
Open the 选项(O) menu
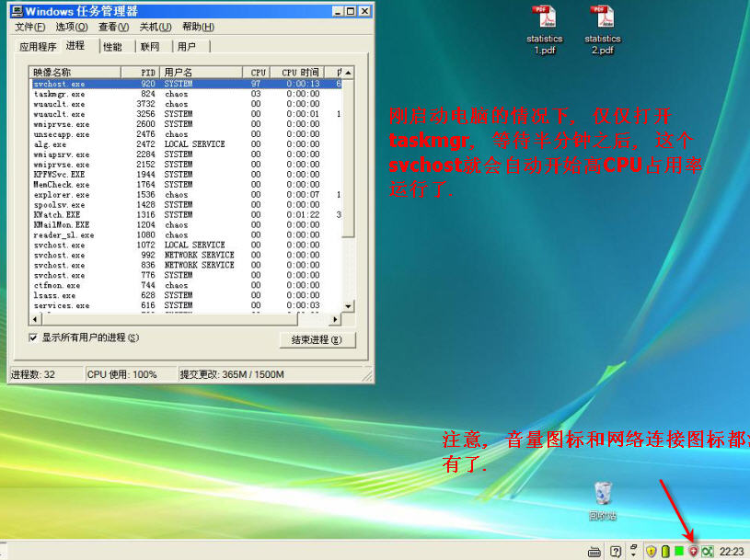(72, 27)
